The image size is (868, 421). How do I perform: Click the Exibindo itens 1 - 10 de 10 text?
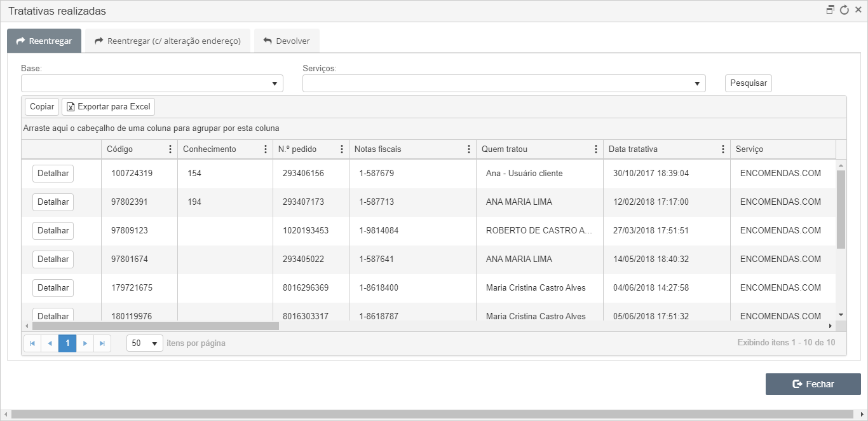786,343
